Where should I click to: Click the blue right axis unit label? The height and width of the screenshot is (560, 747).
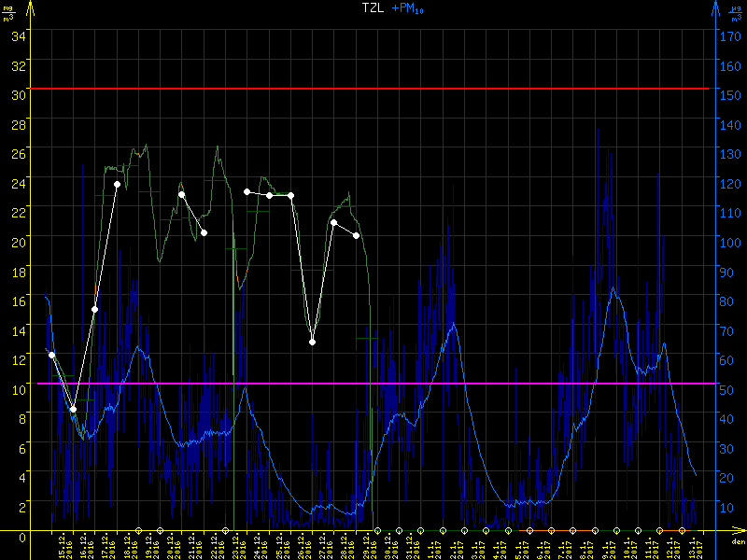[736, 13]
